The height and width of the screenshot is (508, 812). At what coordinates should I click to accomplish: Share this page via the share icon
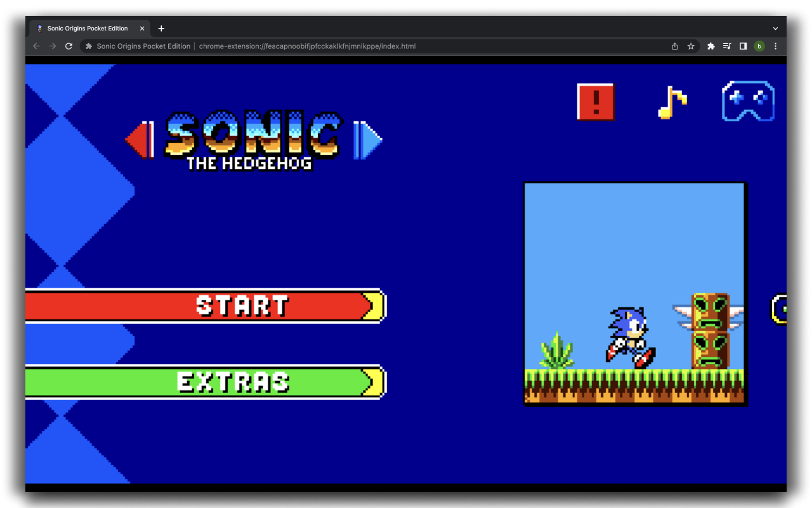tap(675, 46)
